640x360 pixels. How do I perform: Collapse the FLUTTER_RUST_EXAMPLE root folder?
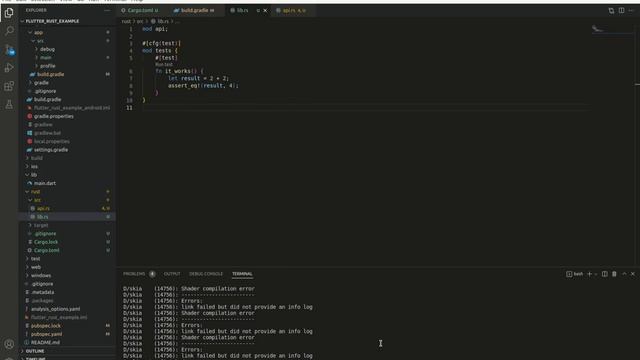52,21
